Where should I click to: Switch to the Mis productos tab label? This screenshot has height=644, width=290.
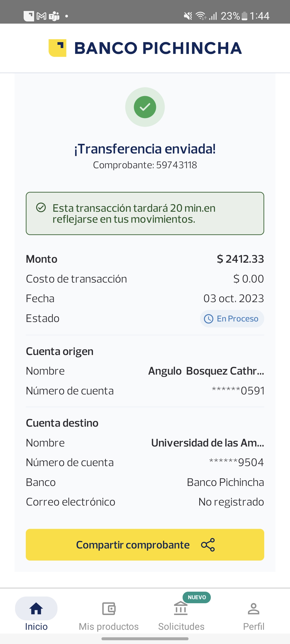coord(109,627)
